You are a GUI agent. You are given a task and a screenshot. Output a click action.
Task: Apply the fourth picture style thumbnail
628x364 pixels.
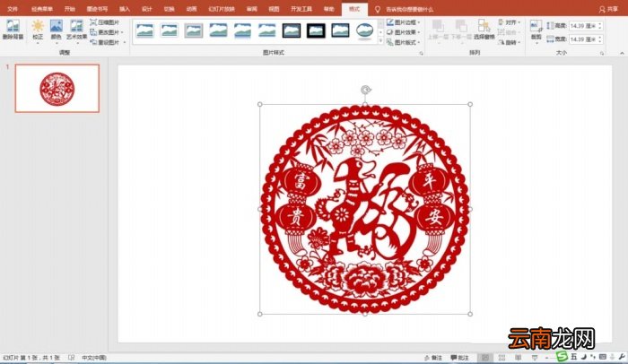point(218,30)
